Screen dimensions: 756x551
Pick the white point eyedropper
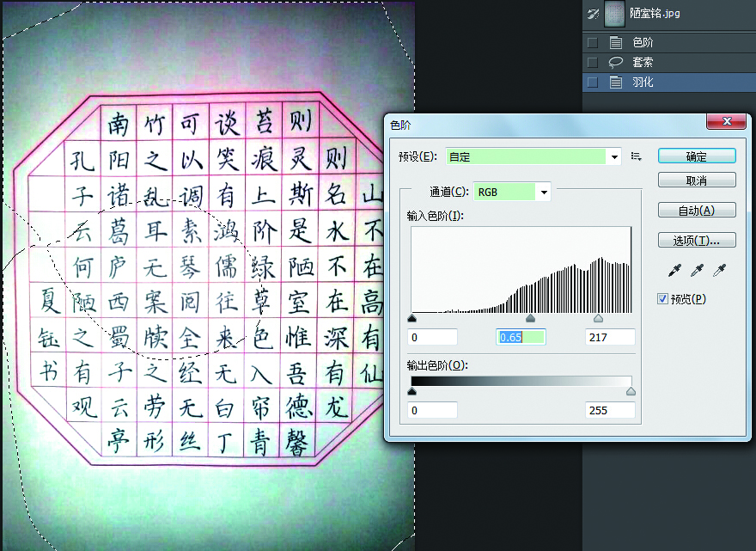point(720,271)
